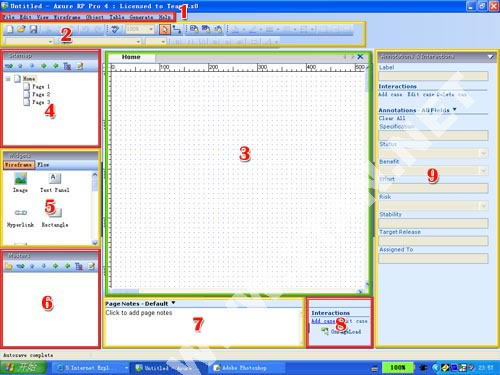Expand the Annotations All Fields dropdown

pyautogui.click(x=454, y=109)
